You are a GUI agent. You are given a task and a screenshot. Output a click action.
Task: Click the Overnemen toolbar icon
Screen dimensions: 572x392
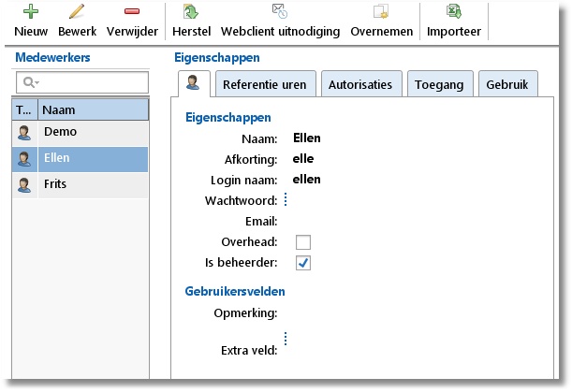coord(381,12)
